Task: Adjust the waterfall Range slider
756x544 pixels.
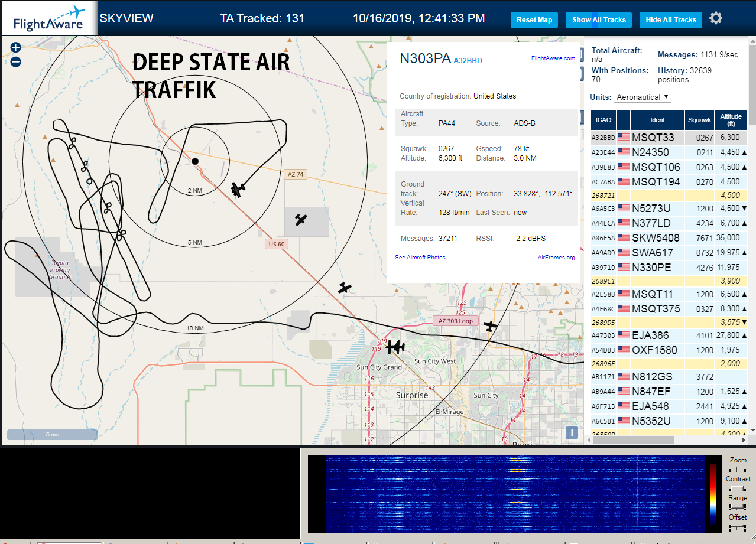Action: coord(738,507)
